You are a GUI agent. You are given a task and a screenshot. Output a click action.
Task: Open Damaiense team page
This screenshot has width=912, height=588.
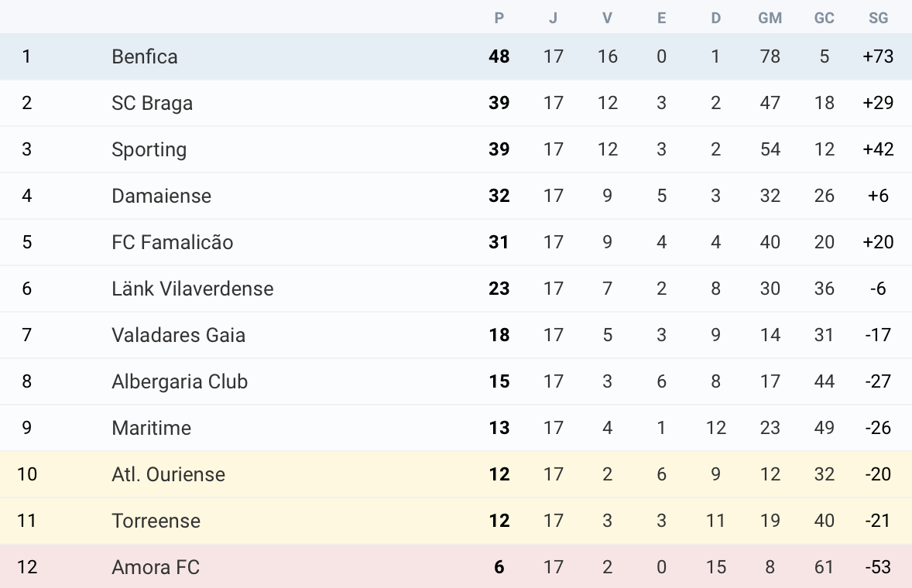coord(161,196)
